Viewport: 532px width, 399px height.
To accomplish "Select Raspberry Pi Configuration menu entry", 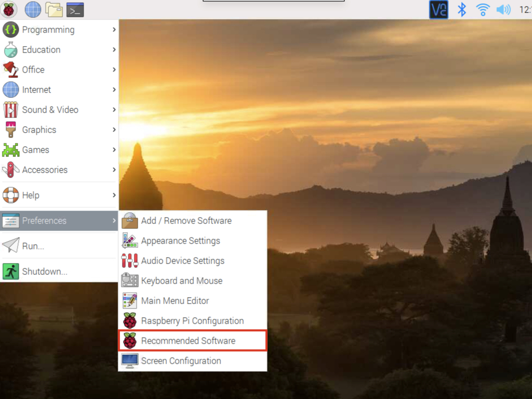I will point(192,321).
